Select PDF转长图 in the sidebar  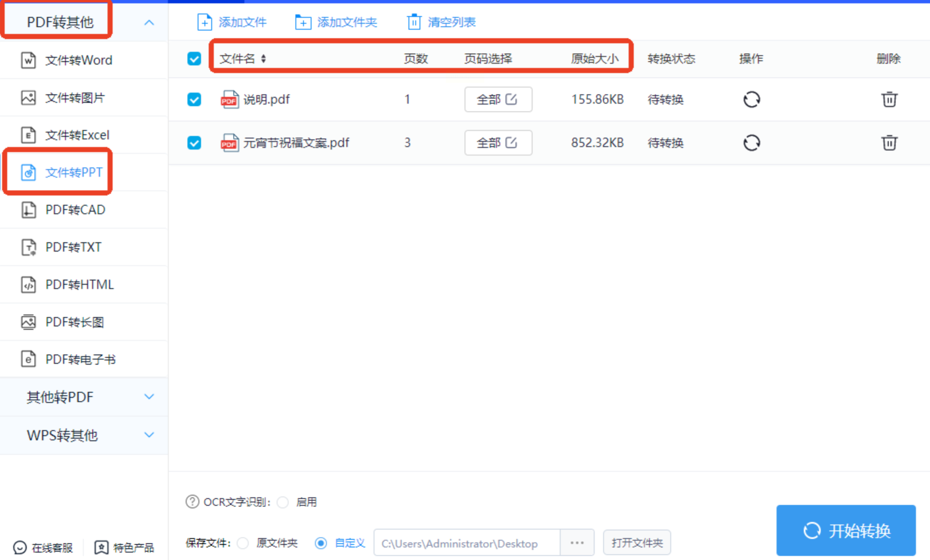coord(84,322)
